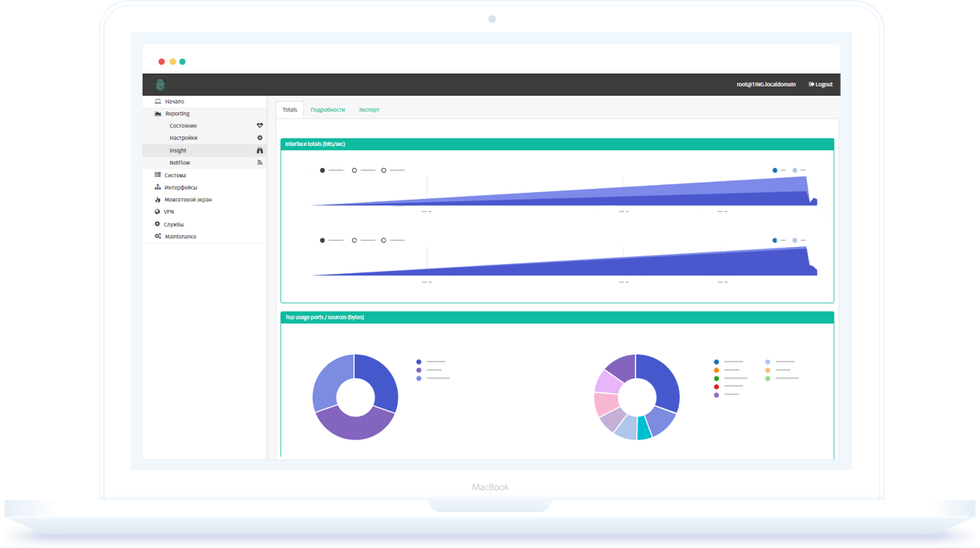Click the gear icon beside Службы

click(x=157, y=224)
